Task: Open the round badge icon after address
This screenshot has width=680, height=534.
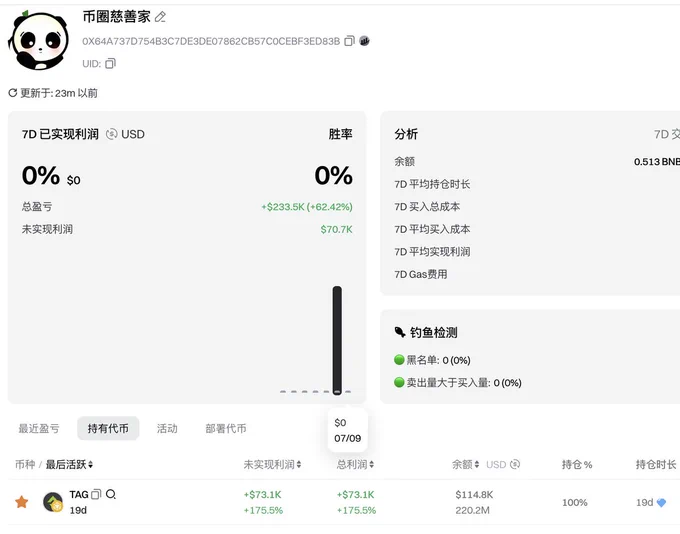Action: [x=365, y=41]
